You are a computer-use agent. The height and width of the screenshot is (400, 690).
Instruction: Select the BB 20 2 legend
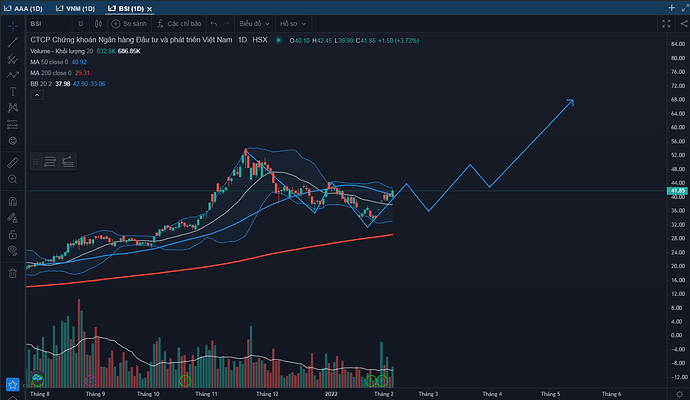point(41,84)
